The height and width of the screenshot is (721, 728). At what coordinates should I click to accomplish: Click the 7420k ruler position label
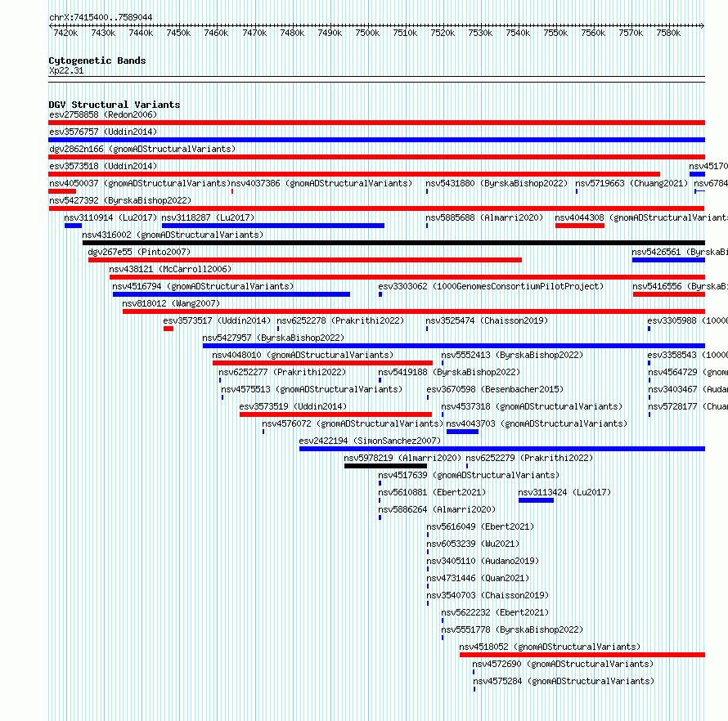point(65,33)
